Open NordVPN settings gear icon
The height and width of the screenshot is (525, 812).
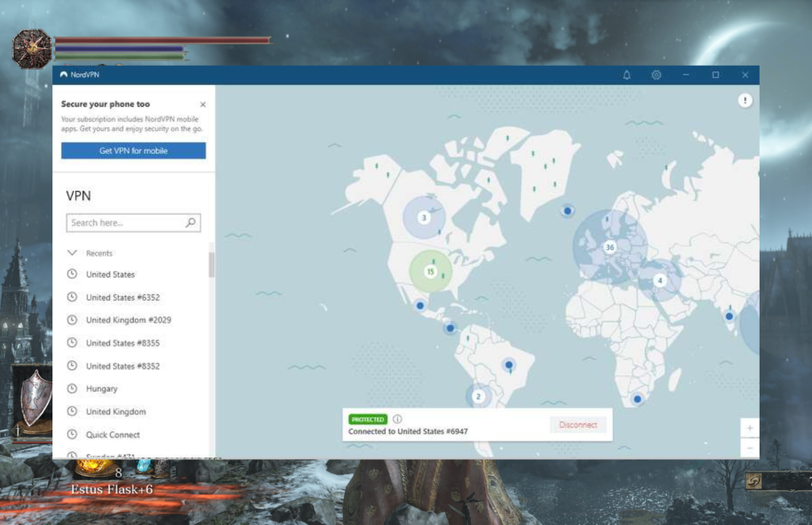[x=656, y=75]
